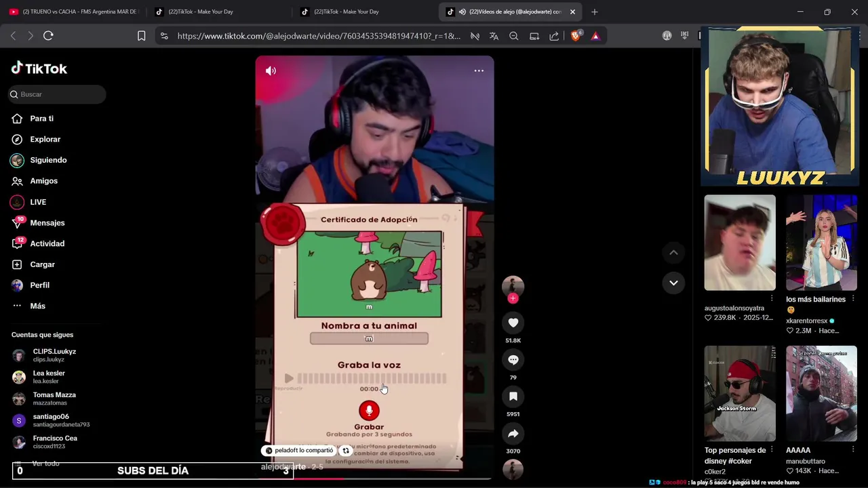Open a new browser tab
Viewport: 868px width, 488px height.
[x=595, y=12]
